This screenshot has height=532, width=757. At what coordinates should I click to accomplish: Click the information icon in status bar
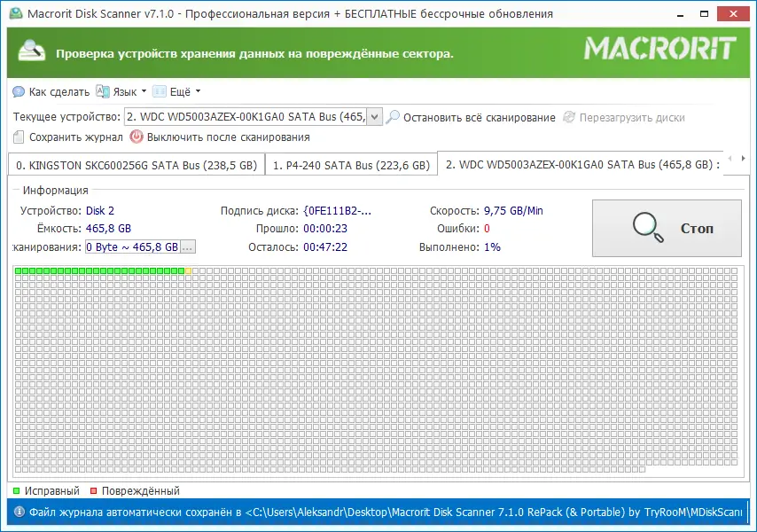click(20, 512)
